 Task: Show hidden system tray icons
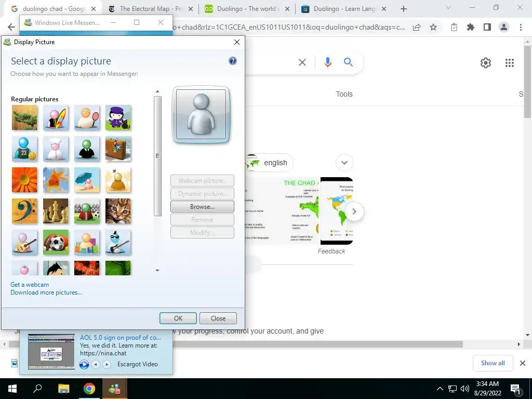click(440, 389)
